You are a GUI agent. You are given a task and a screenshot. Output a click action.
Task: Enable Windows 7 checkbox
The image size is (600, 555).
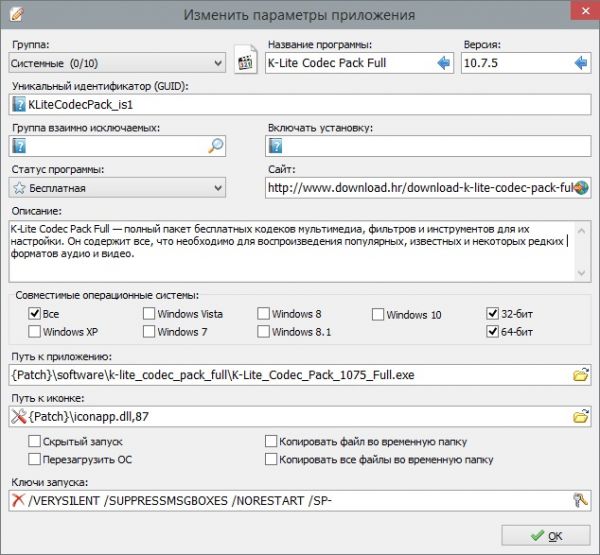149,331
